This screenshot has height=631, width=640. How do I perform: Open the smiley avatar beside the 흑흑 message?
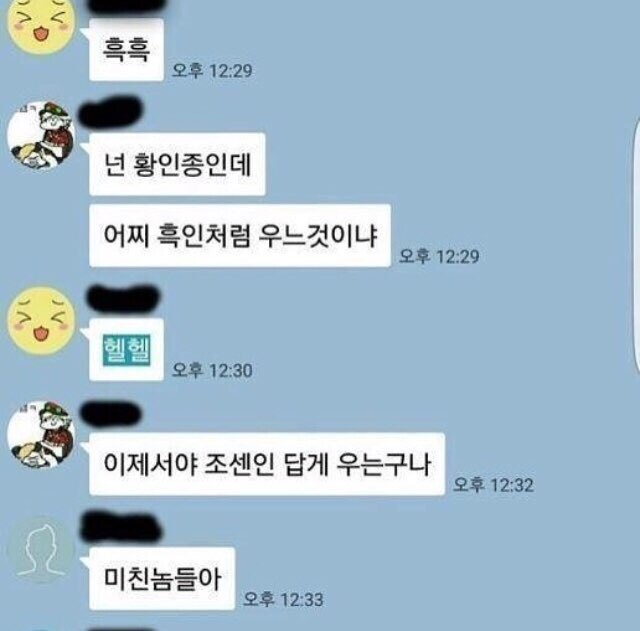pyautogui.click(x=41, y=24)
